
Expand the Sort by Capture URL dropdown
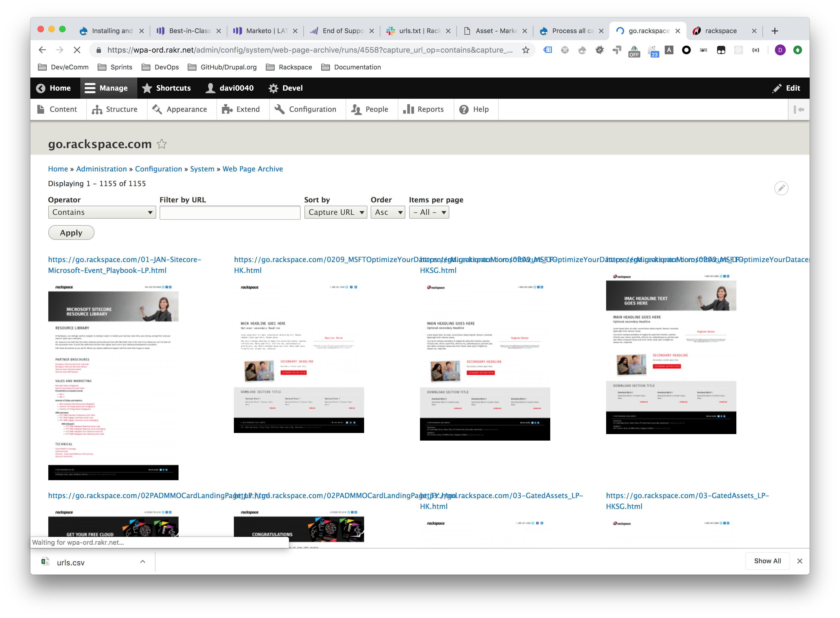point(335,212)
